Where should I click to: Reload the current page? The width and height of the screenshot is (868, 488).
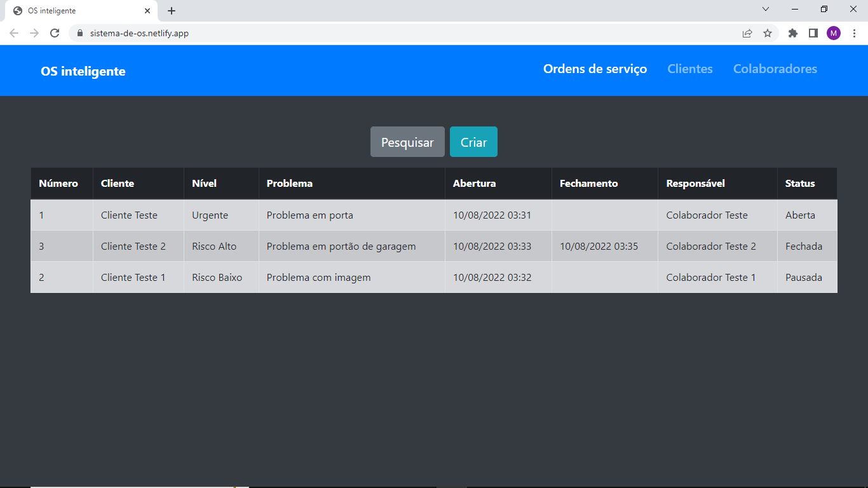click(x=54, y=33)
